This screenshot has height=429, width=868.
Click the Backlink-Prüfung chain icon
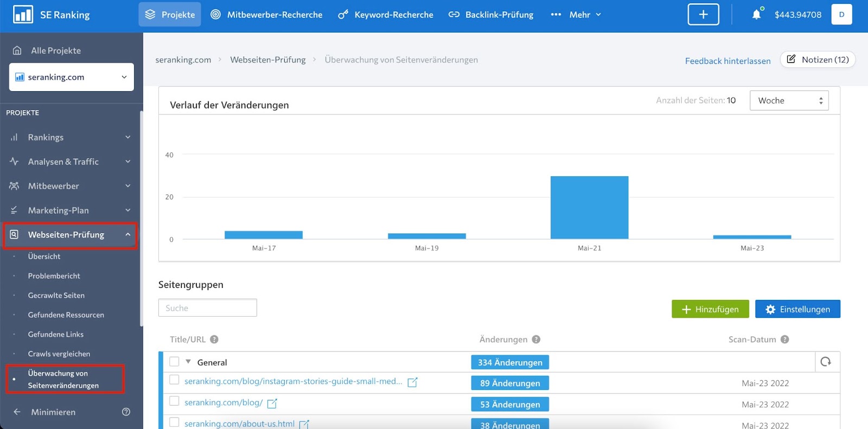454,15
